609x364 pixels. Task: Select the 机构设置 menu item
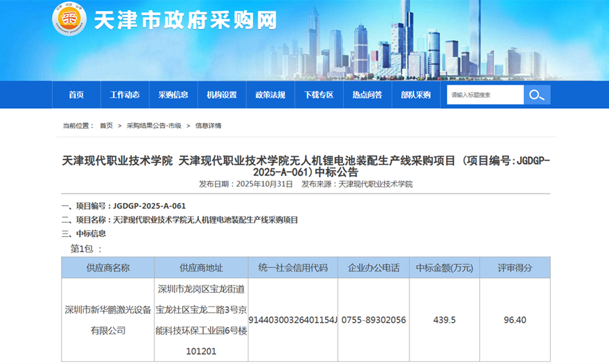coord(222,95)
